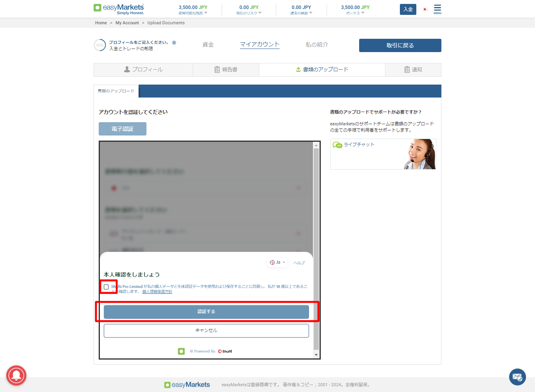Click the 入金 deposit button
The image size is (535, 392).
(408, 9)
